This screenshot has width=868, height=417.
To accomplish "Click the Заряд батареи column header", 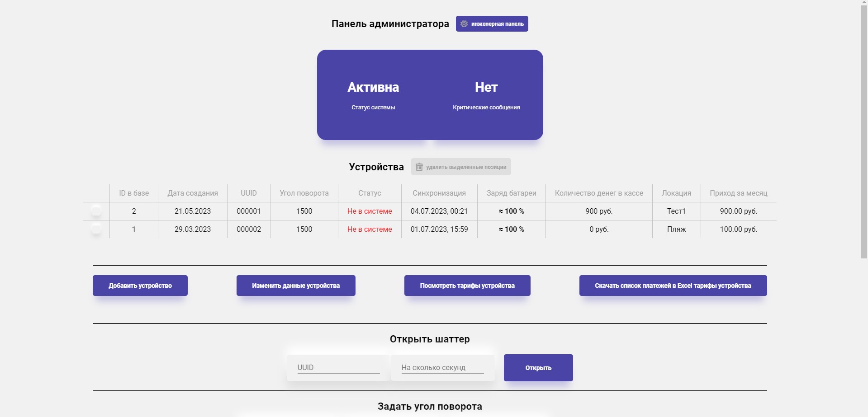I will coord(512,193).
